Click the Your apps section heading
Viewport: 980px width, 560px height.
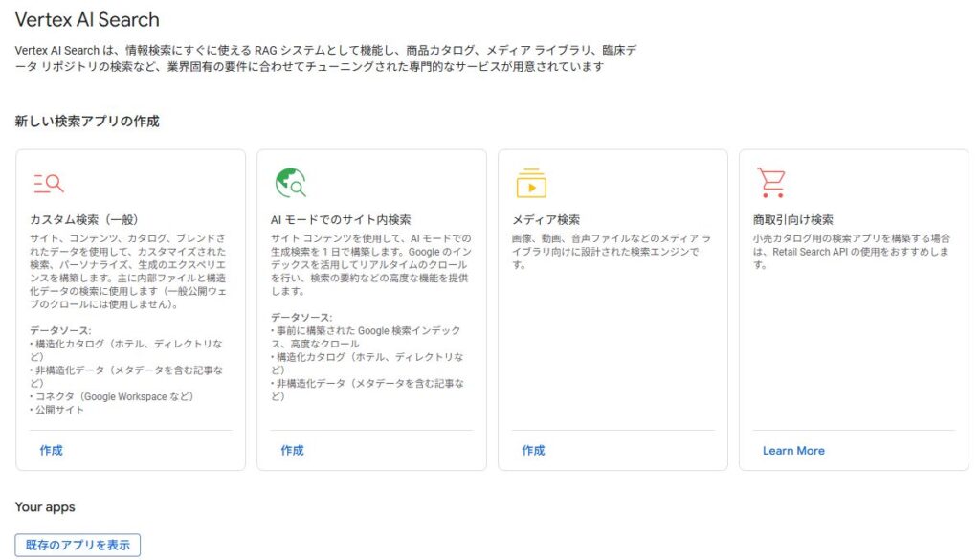45,506
